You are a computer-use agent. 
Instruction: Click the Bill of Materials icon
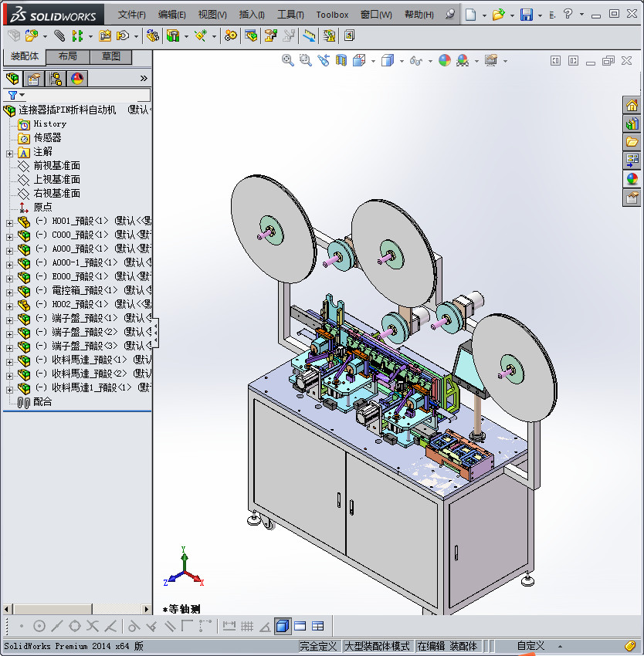251,36
